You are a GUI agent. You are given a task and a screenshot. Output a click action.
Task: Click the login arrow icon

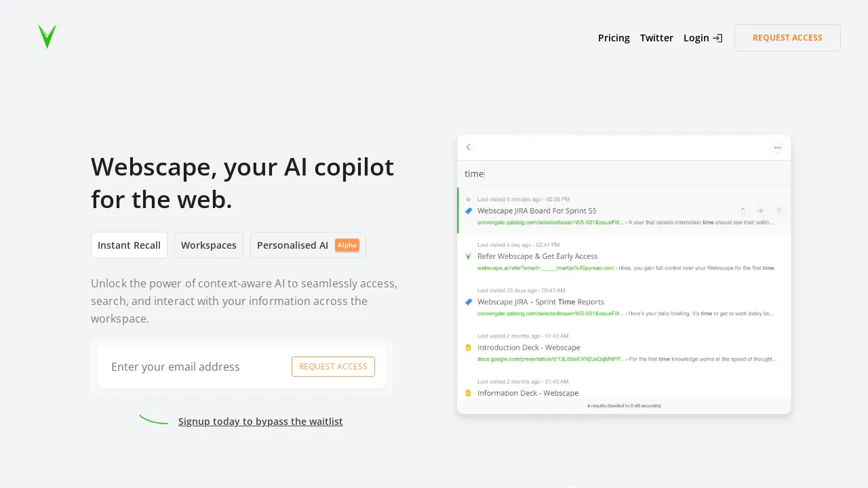717,38
